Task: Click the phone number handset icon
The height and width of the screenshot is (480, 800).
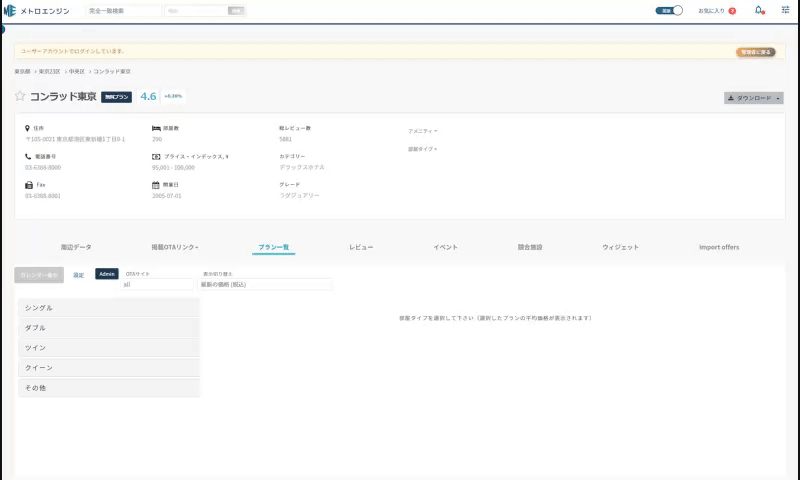Action: click(28, 157)
